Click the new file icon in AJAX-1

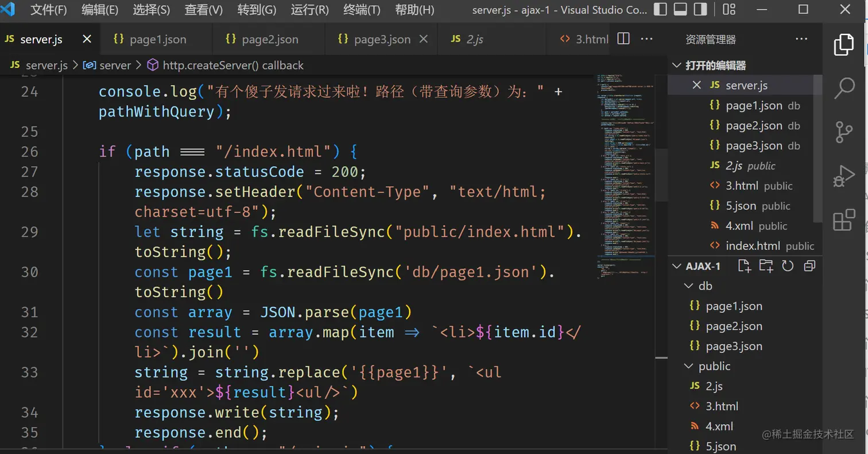tap(745, 266)
